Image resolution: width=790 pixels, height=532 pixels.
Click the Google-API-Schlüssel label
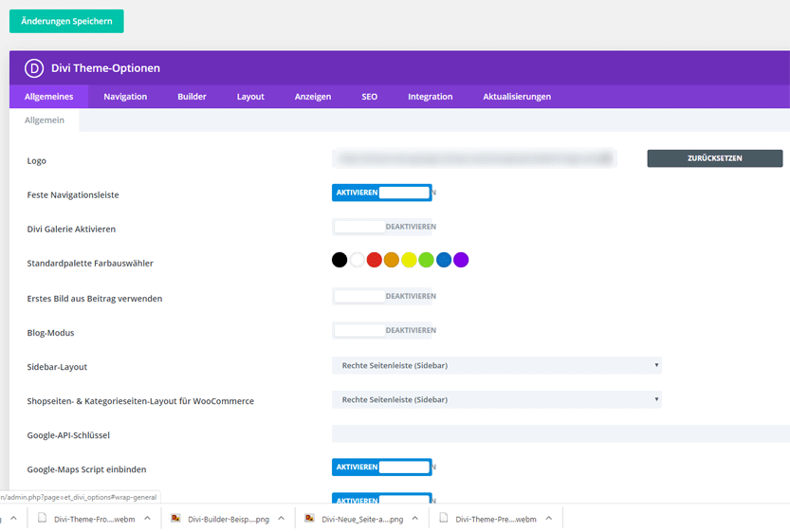point(68,435)
